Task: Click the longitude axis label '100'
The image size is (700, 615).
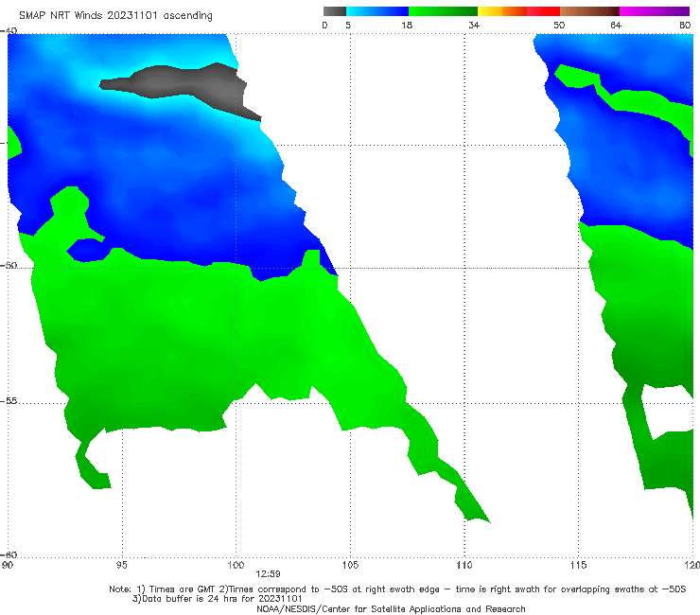Action: (x=236, y=566)
